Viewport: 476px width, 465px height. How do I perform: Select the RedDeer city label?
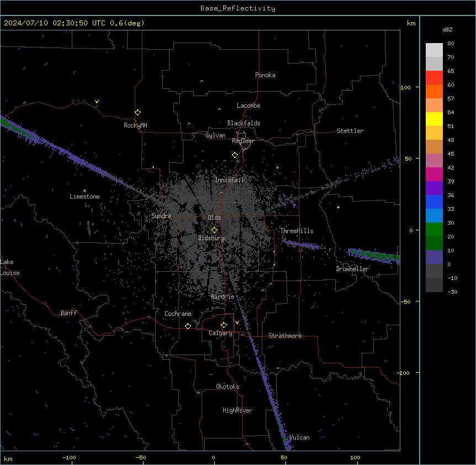243,141
